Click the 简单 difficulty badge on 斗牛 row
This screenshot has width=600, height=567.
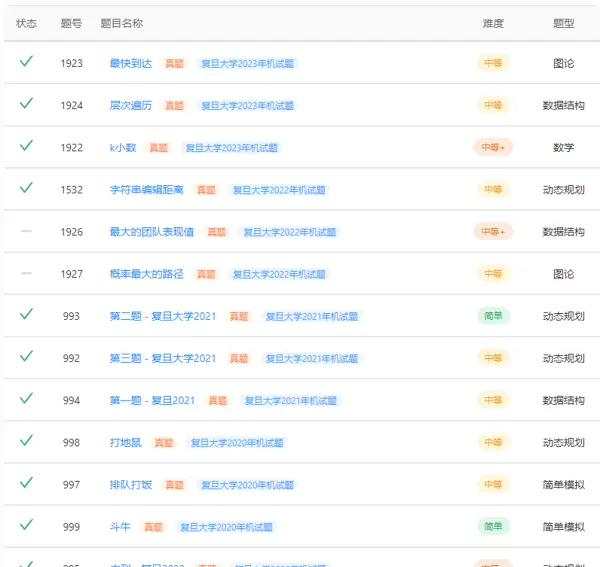click(x=493, y=526)
